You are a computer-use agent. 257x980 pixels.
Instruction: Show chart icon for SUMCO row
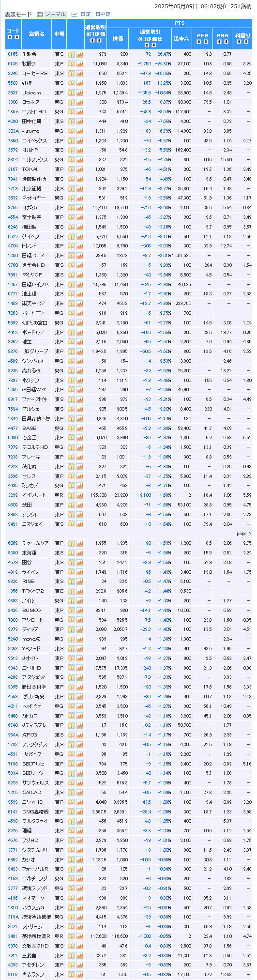80,610
